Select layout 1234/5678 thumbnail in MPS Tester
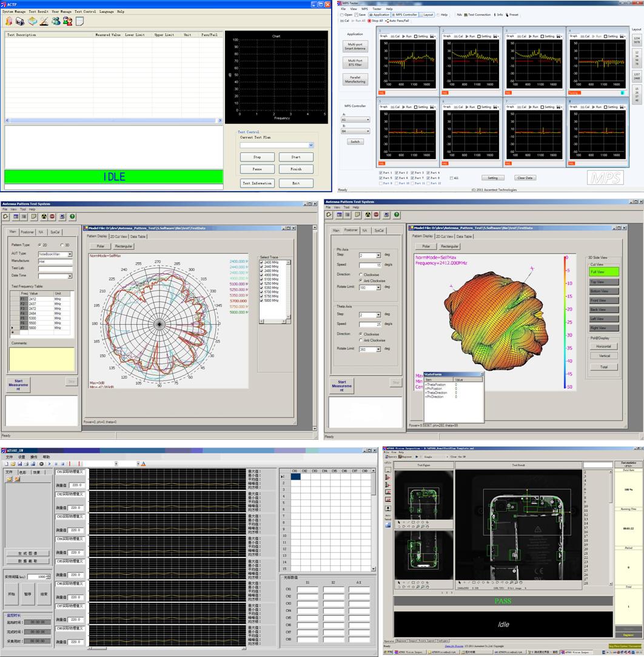 [x=637, y=40]
